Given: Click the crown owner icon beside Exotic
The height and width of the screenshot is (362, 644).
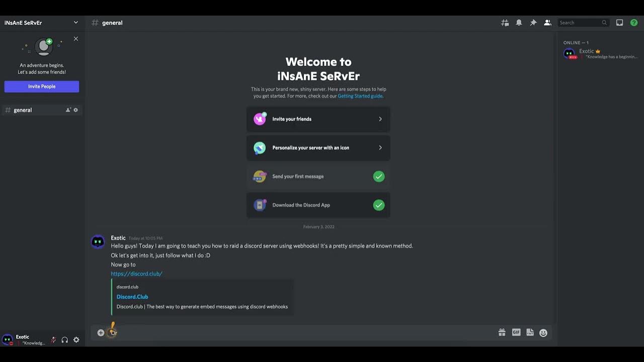Looking at the screenshot, I should pyautogui.click(x=598, y=51).
